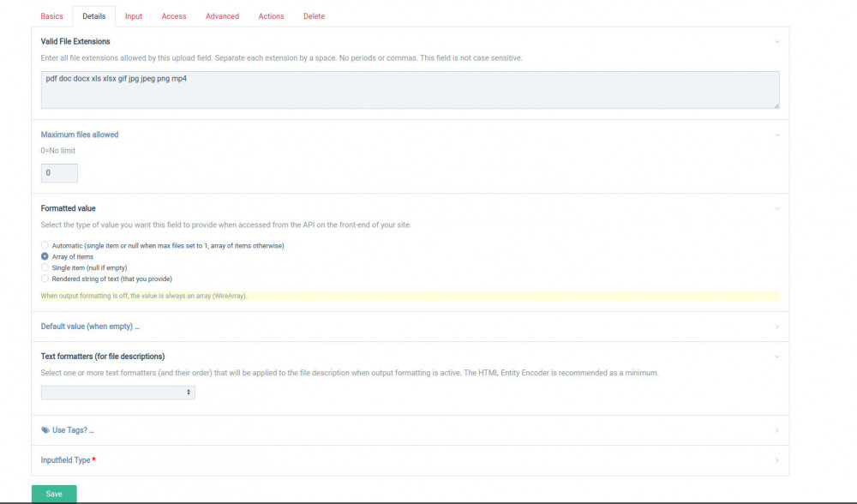Open the Advanced tab

click(x=222, y=16)
